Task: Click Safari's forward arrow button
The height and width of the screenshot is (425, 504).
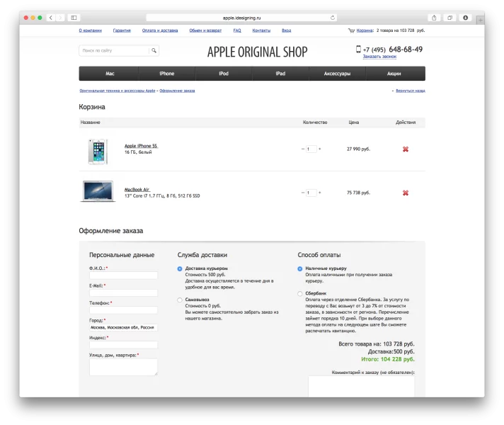Action: click(x=60, y=18)
